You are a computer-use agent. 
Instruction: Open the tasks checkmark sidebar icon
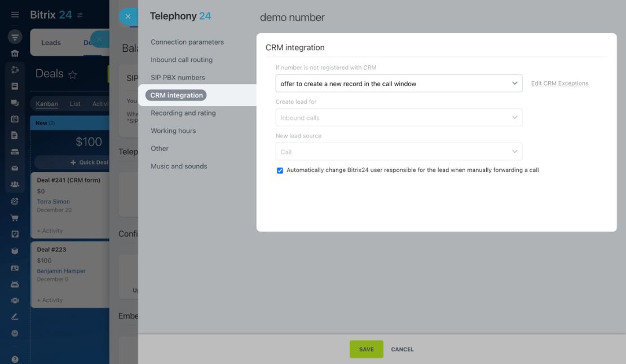(15, 234)
